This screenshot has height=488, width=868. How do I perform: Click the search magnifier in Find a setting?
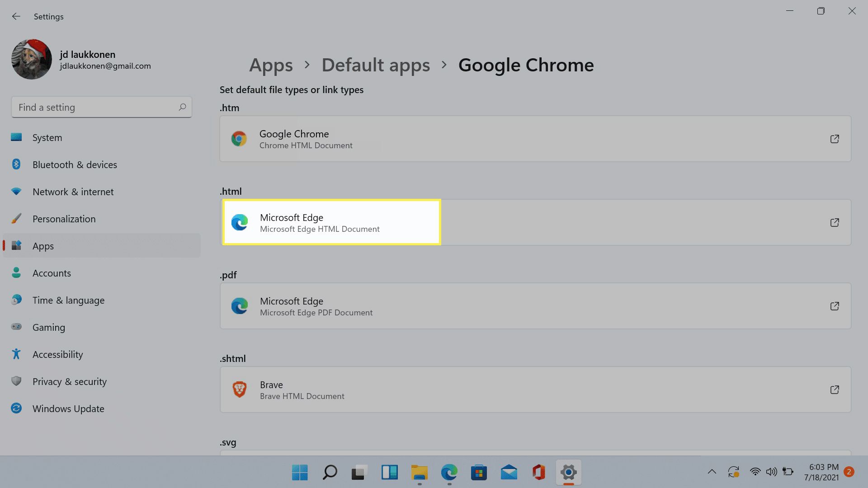point(182,107)
